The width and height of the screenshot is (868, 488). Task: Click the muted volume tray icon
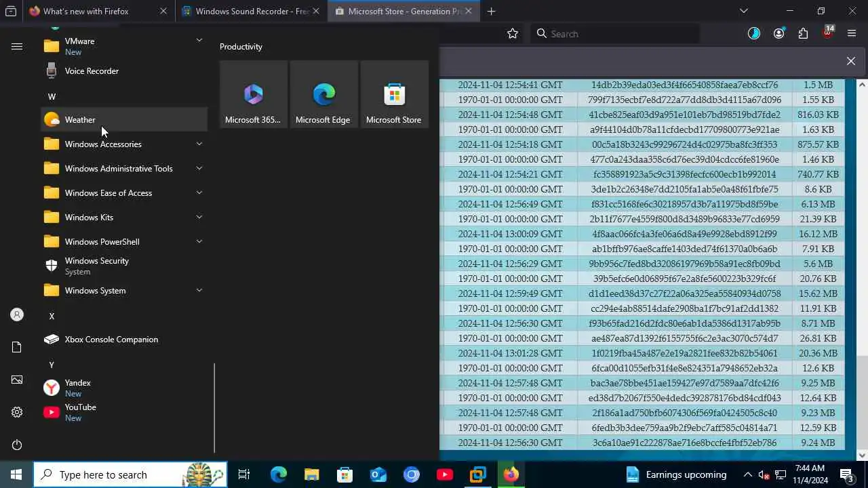764,474
